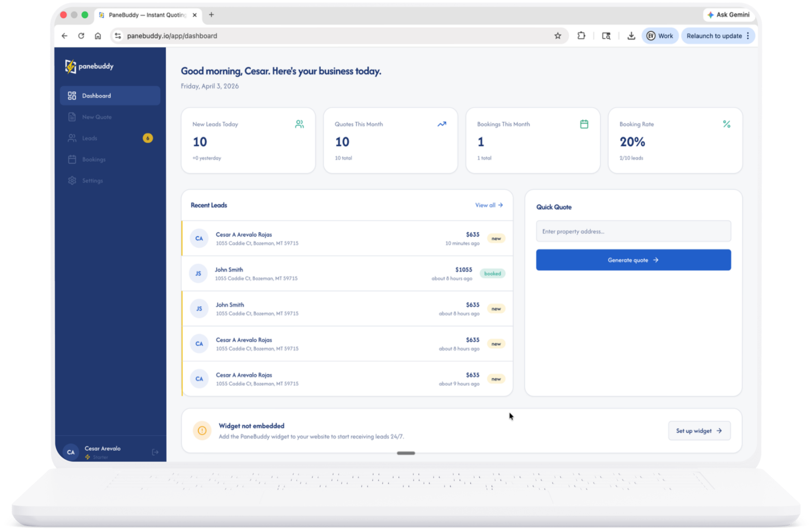Open Bookings in sidebar
This screenshot has width=812, height=529.
pyautogui.click(x=110, y=159)
